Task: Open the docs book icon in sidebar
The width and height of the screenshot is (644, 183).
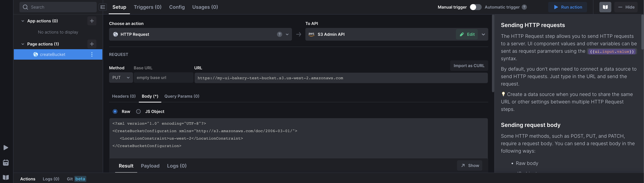Action: tap(6, 177)
